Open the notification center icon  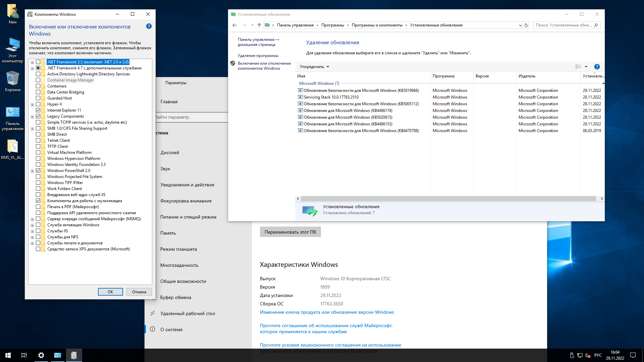tap(633, 355)
